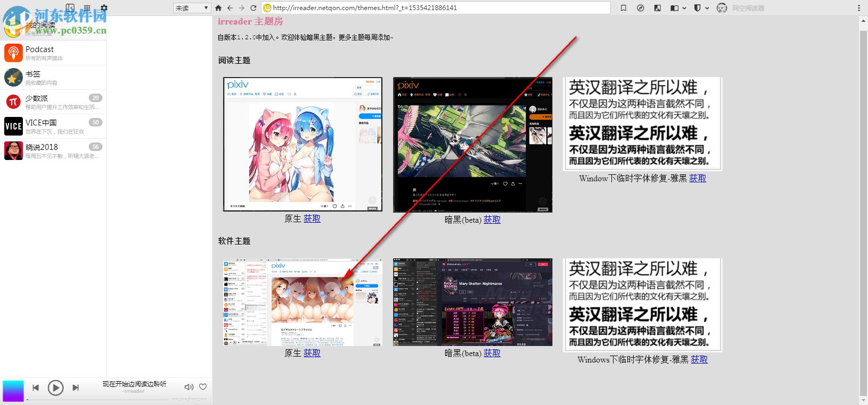
Task: Bookmark this page with the bookmark icon
Action: [x=624, y=8]
